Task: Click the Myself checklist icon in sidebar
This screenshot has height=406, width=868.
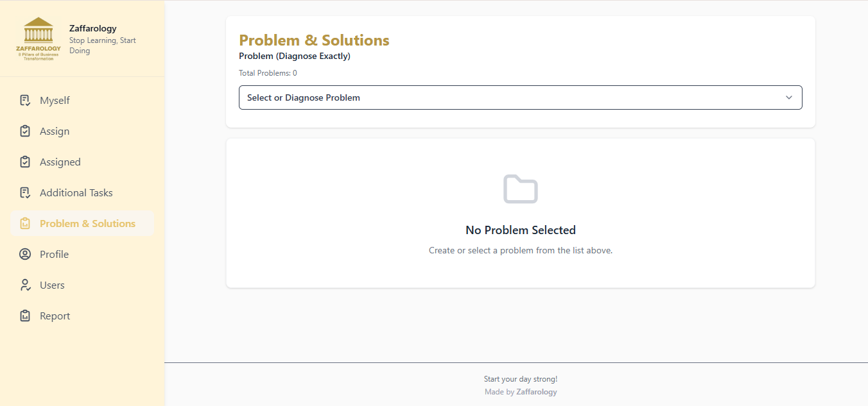Action: [25, 100]
